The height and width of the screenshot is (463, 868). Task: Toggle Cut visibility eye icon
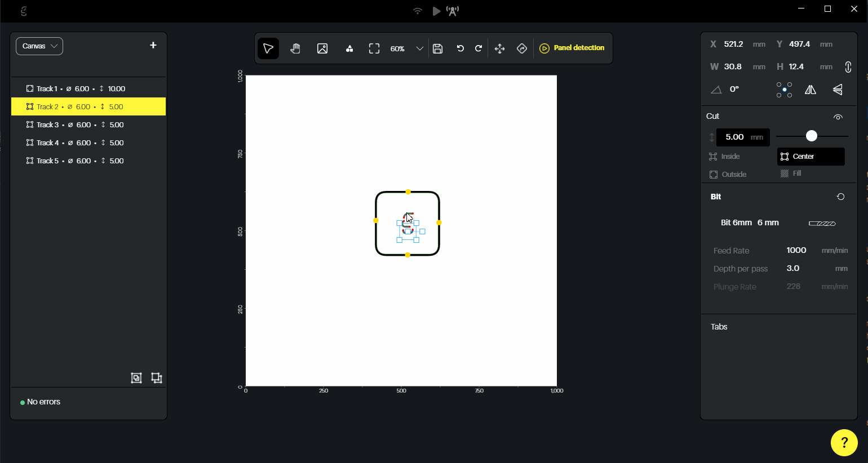pos(838,117)
